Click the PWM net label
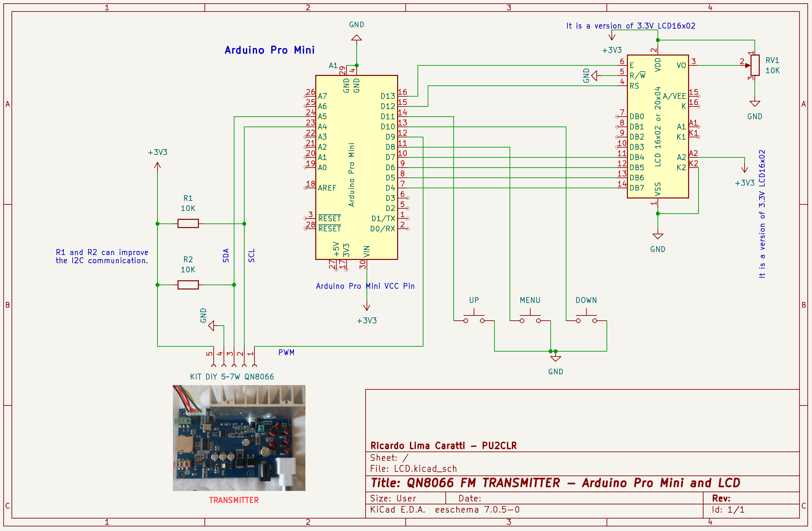The width and height of the screenshot is (812, 531). click(286, 352)
